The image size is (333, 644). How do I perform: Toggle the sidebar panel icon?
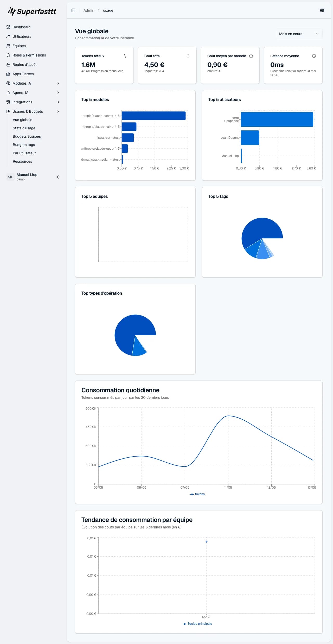coord(73,10)
